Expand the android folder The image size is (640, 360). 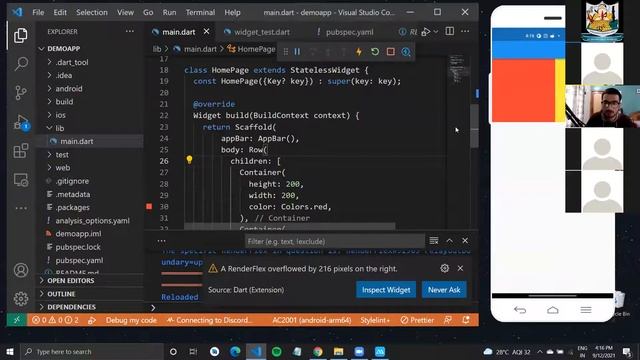tap(69, 89)
